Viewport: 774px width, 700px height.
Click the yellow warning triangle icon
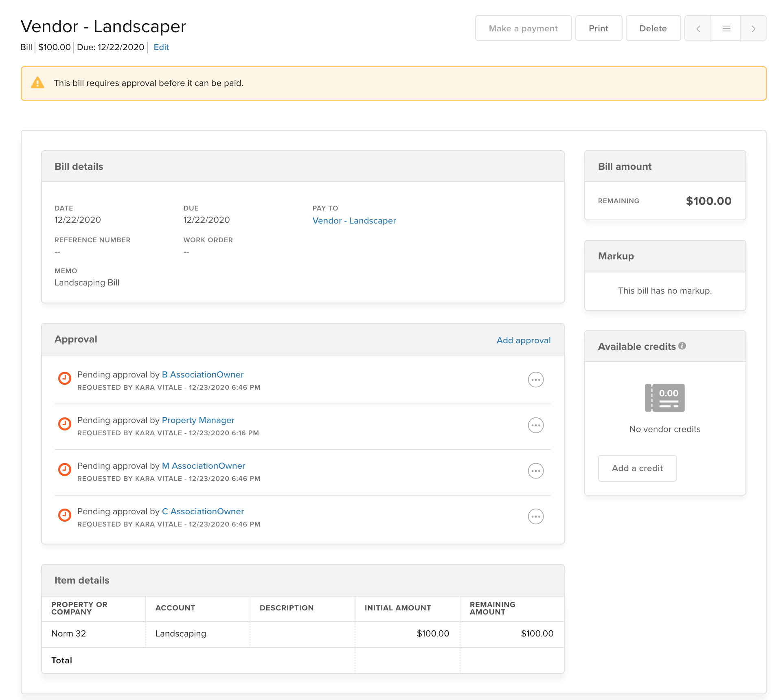pyautogui.click(x=37, y=83)
